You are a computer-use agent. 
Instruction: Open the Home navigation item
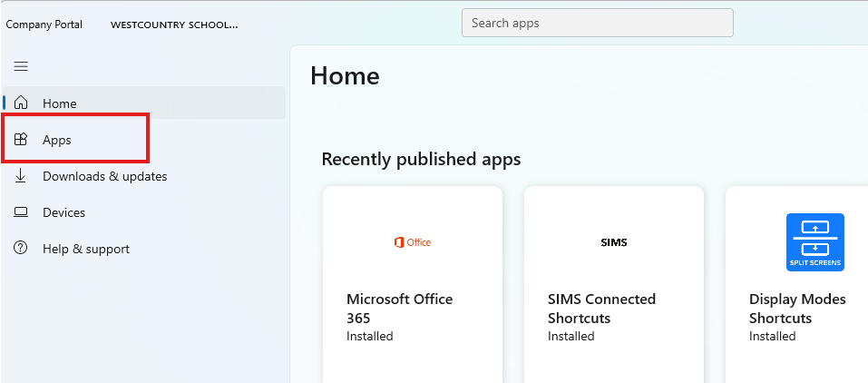[60, 103]
